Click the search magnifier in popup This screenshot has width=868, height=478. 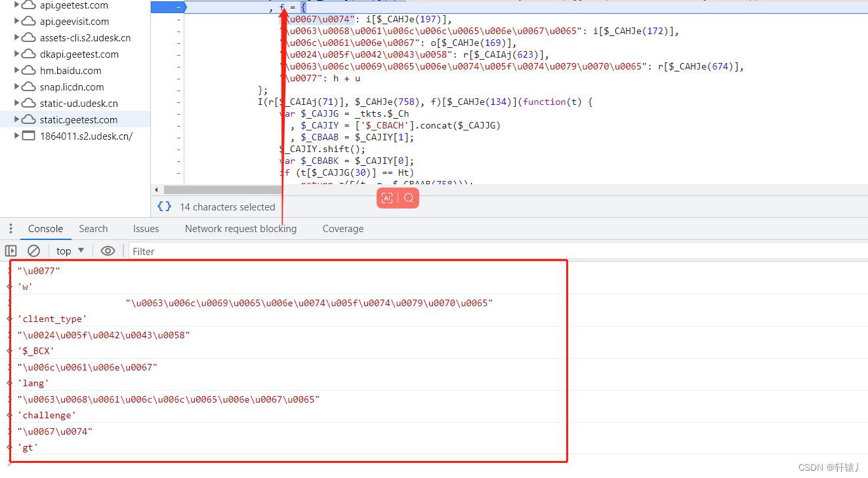409,198
